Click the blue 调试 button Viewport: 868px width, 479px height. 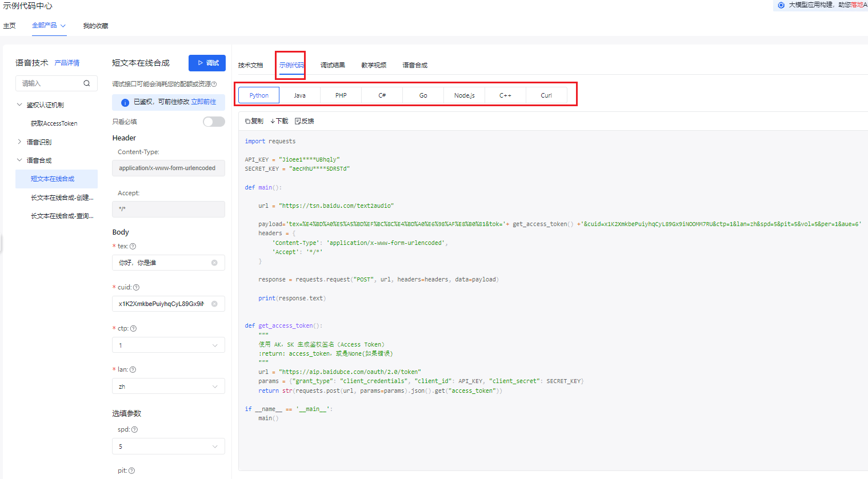[x=207, y=63]
